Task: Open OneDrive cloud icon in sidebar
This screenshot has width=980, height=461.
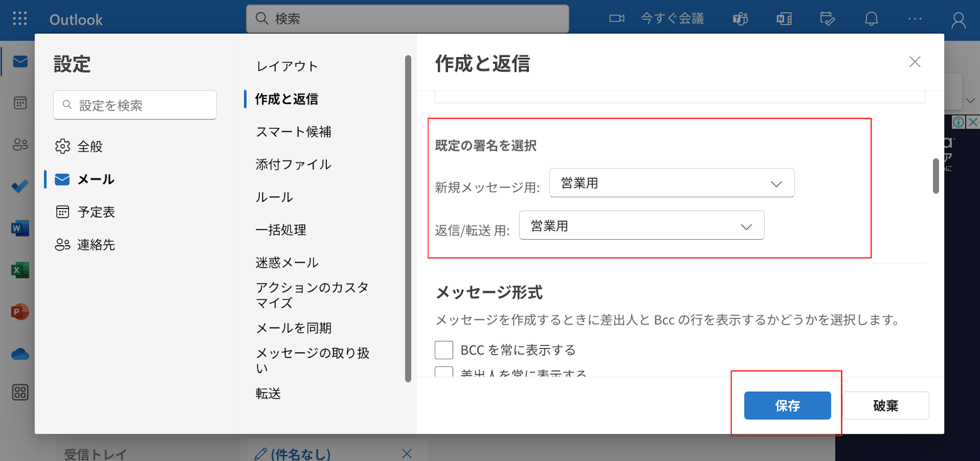Action: click(x=20, y=354)
